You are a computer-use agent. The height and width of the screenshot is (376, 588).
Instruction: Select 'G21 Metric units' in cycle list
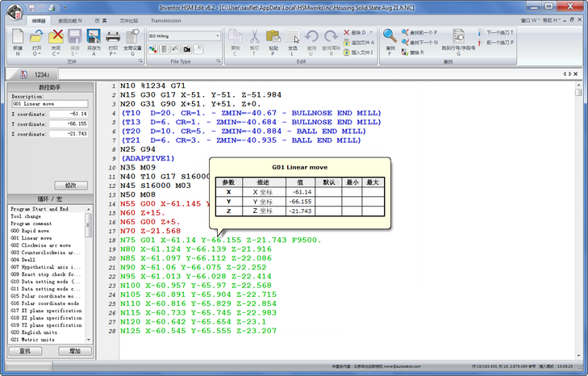coord(32,340)
